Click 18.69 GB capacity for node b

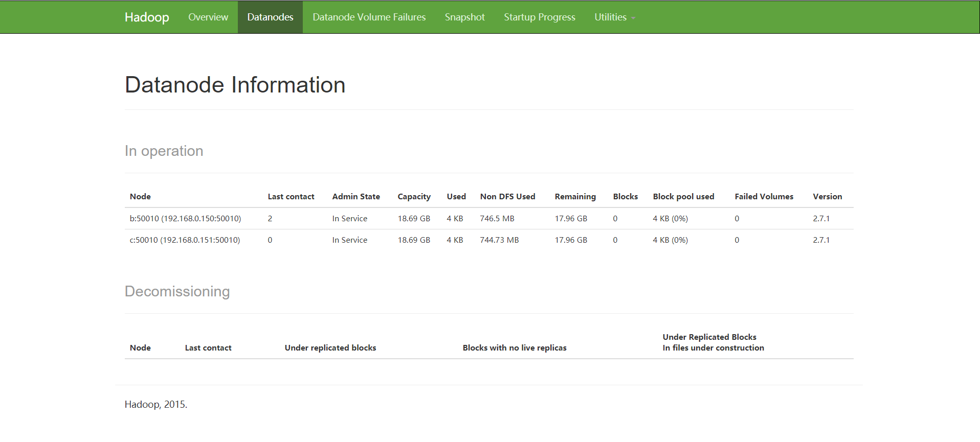click(x=414, y=218)
